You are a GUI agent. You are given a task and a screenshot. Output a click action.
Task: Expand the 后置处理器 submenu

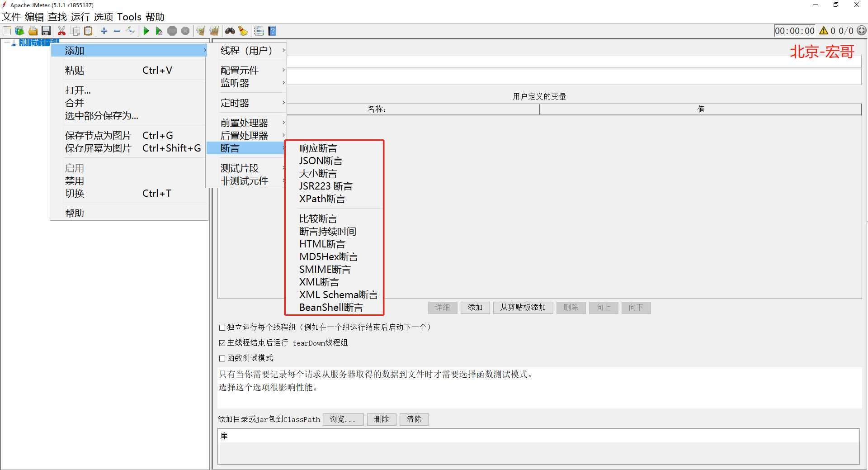point(246,136)
